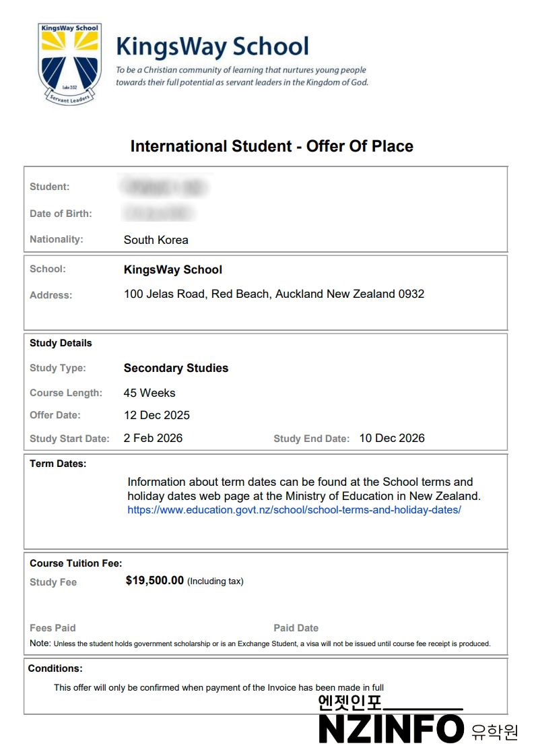Open the education.govt.nz term dates link
Viewport: 534px width, 756px height.
tap(294, 510)
